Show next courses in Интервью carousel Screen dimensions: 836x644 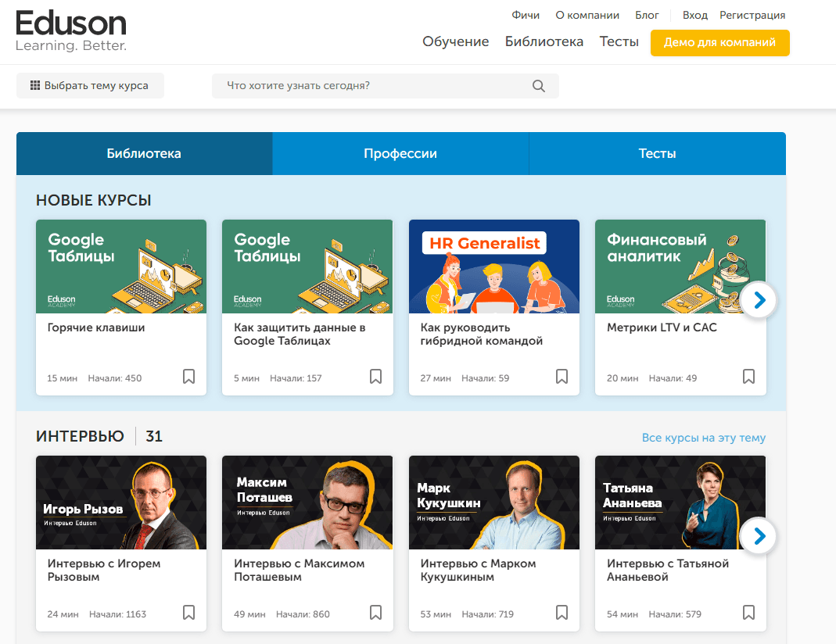[x=759, y=536]
